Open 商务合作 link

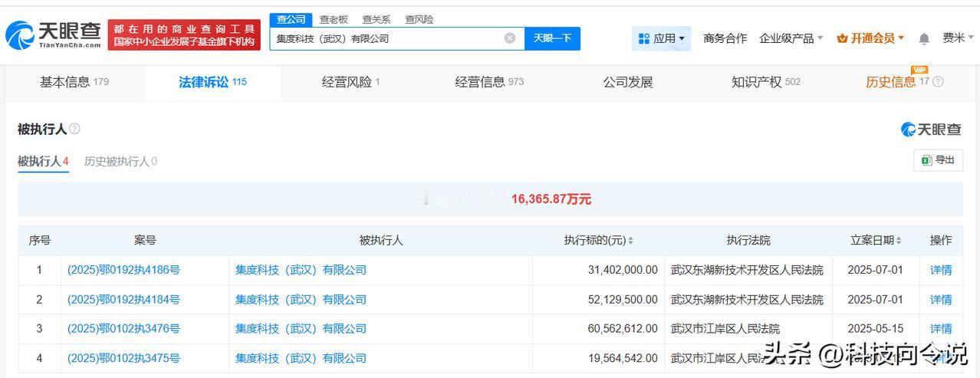pos(725,38)
